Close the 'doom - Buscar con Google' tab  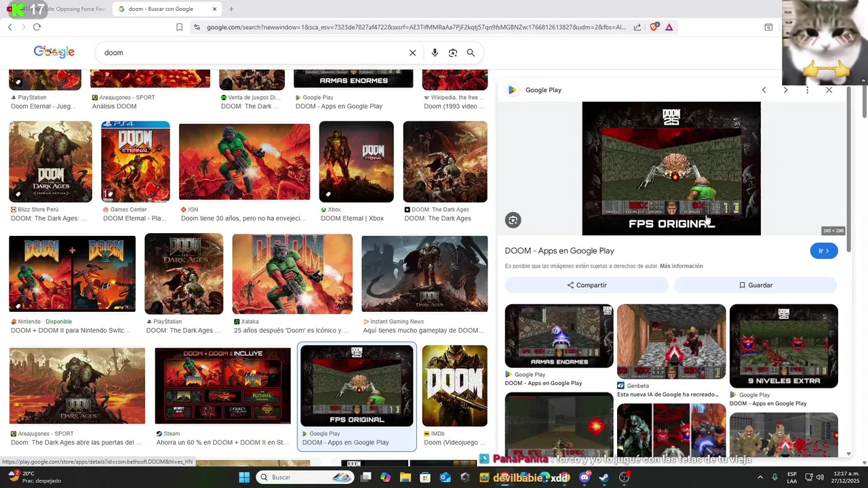pos(215,9)
